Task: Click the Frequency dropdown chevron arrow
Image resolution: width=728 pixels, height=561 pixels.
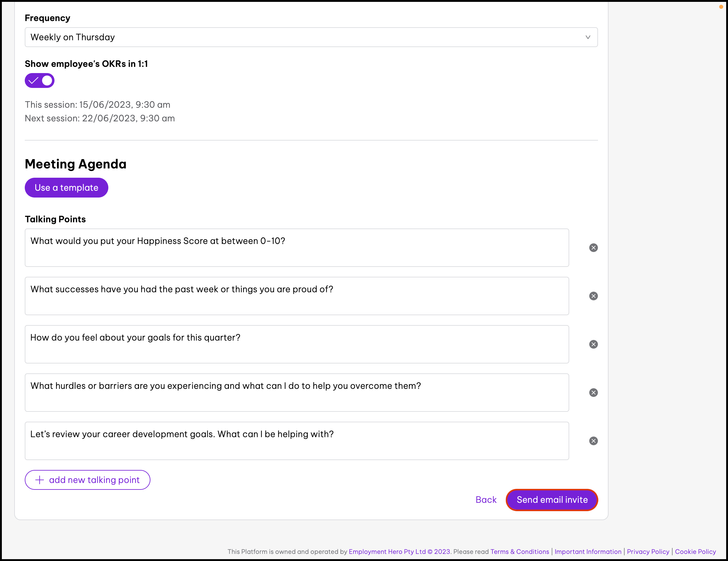Action: tap(588, 37)
